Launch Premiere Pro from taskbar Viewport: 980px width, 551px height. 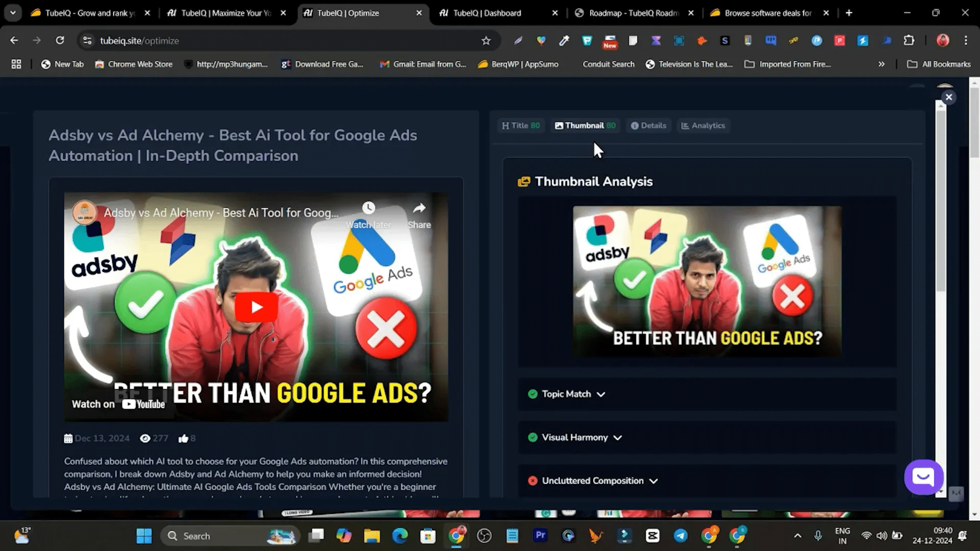click(x=540, y=536)
